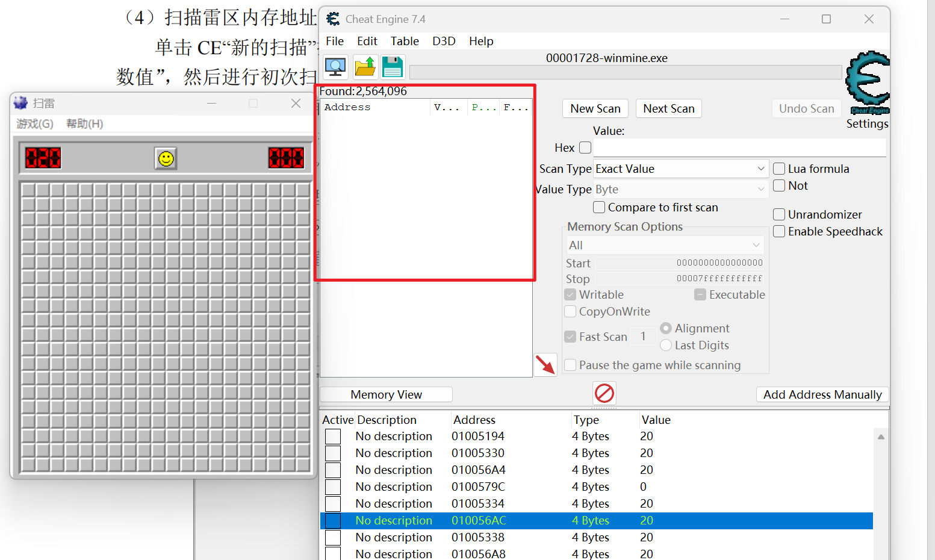Toggle the Not checkbox
935x560 pixels.
(x=779, y=185)
